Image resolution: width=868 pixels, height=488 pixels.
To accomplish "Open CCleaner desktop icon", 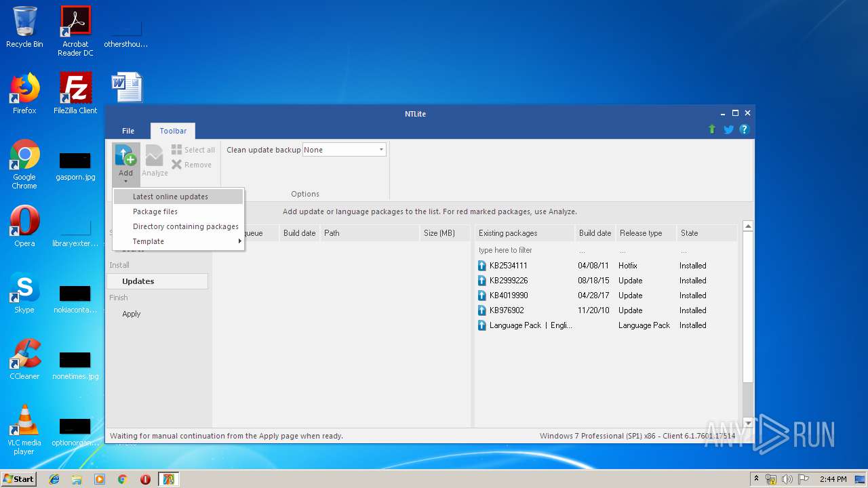I will pos(24,359).
